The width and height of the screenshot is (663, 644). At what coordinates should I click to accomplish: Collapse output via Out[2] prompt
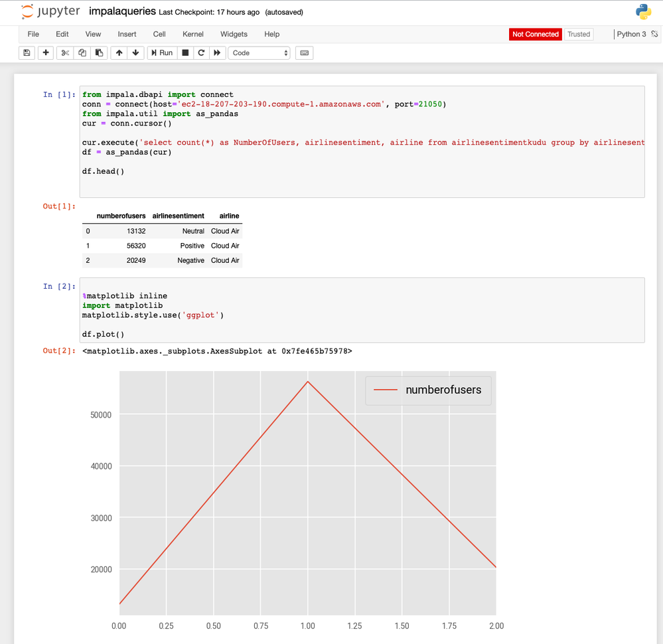point(59,351)
